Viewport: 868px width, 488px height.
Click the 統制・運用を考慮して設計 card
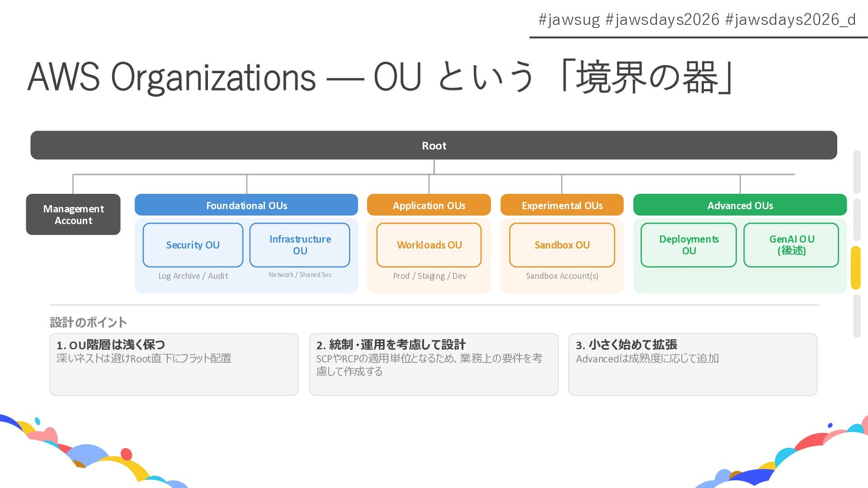(434, 364)
